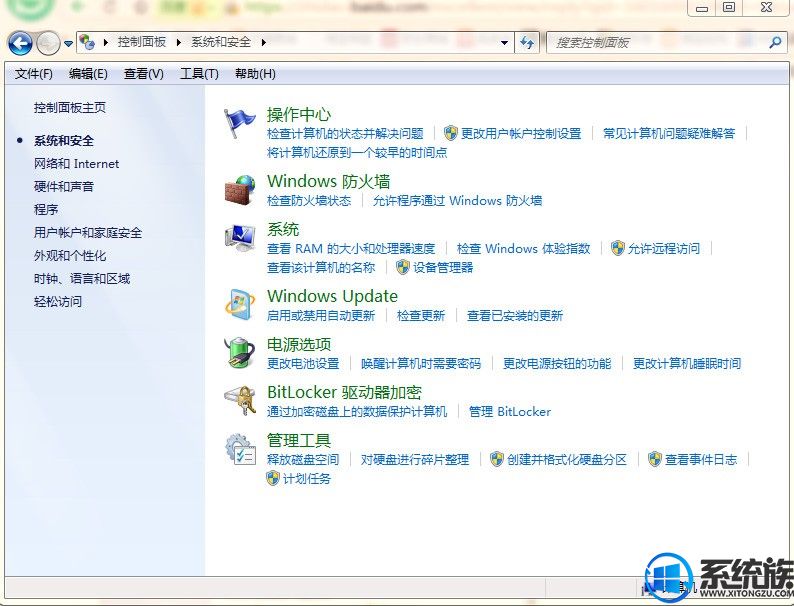Click 启用或禁用自动更新 link
Image resolution: width=794 pixels, height=606 pixels.
click(x=321, y=315)
